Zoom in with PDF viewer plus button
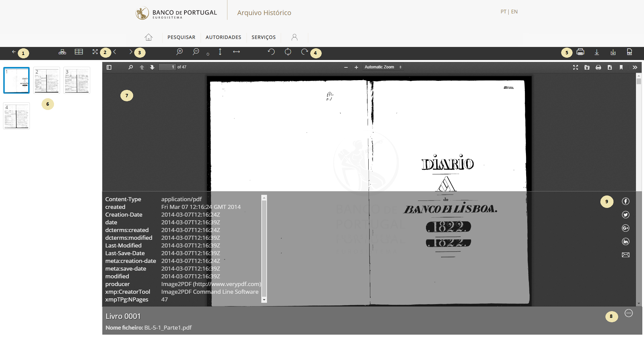The height and width of the screenshot is (339, 644). pyautogui.click(x=356, y=67)
